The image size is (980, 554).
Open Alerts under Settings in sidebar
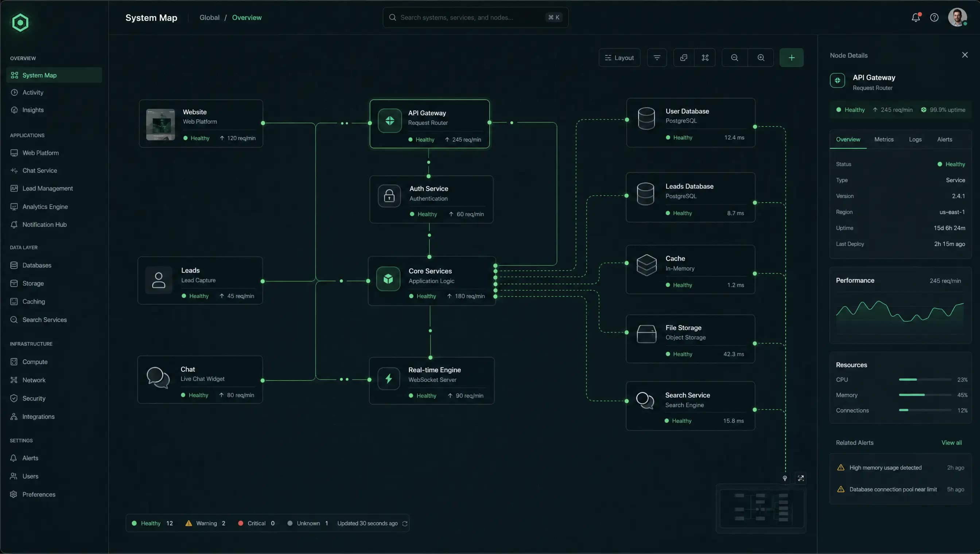(x=54, y=459)
